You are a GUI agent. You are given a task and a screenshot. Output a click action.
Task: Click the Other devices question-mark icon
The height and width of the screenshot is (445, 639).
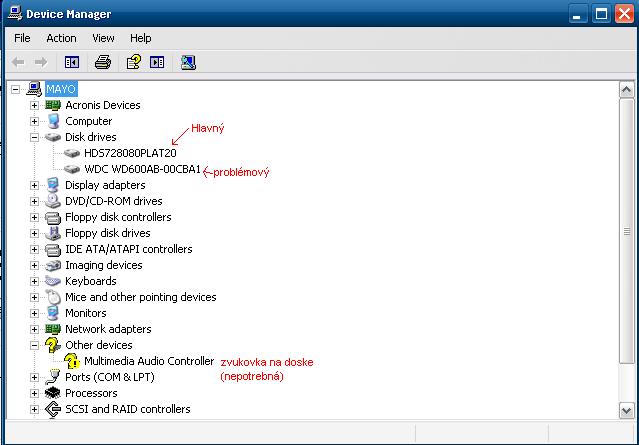point(53,345)
